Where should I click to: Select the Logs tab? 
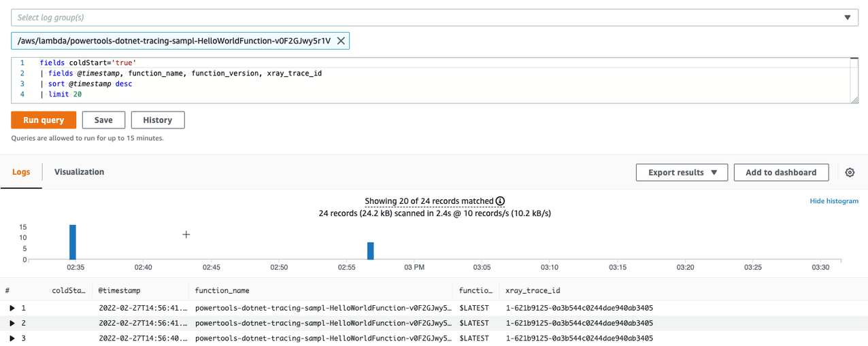pyautogui.click(x=21, y=172)
